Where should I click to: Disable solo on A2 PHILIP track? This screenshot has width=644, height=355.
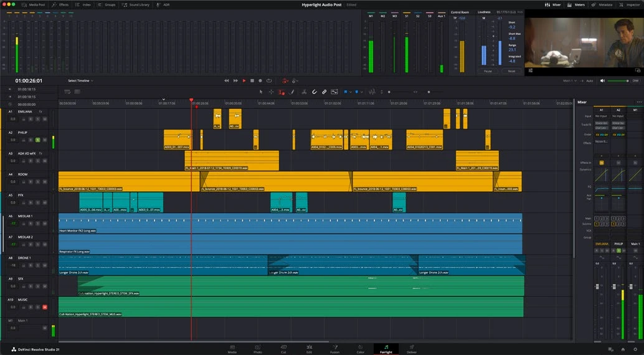(38, 140)
